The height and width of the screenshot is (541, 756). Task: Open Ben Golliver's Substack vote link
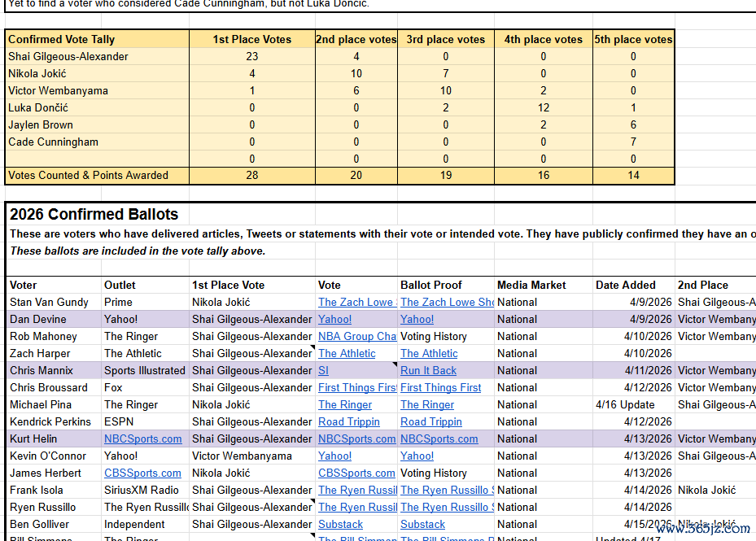340,524
